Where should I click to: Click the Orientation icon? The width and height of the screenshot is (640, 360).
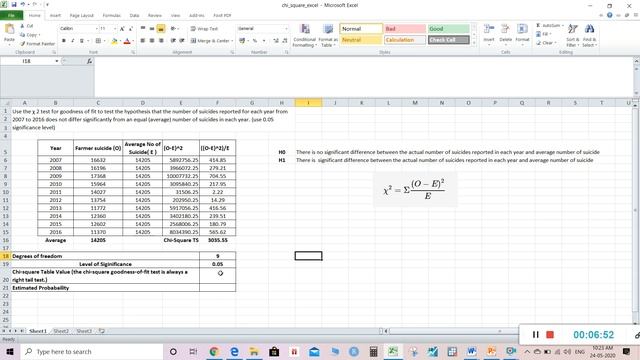click(x=173, y=29)
